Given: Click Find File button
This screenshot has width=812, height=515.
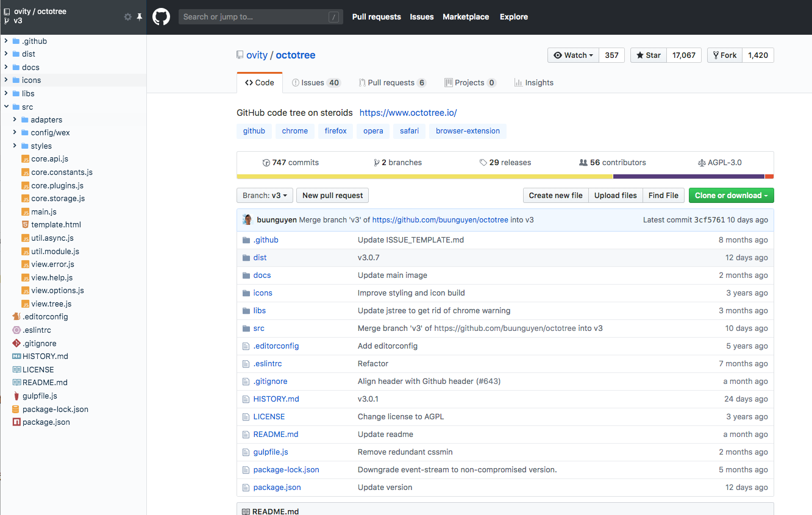Looking at the screenshot, I should point(663,196).
